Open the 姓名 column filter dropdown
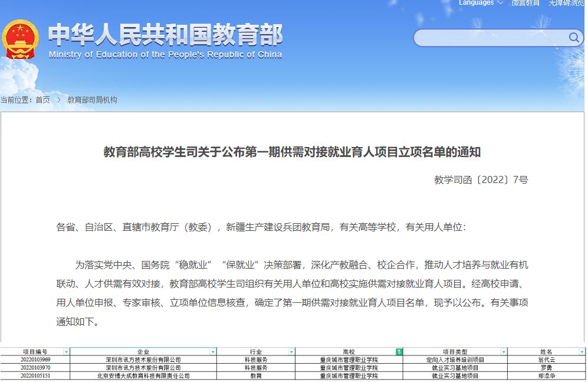The height and width of the screenshot is (382, 588). 582,352
